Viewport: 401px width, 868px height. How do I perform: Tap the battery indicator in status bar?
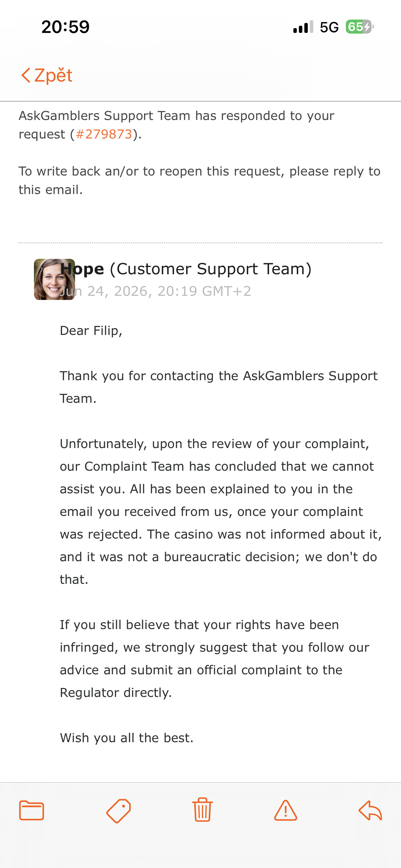tap(359, 27)
